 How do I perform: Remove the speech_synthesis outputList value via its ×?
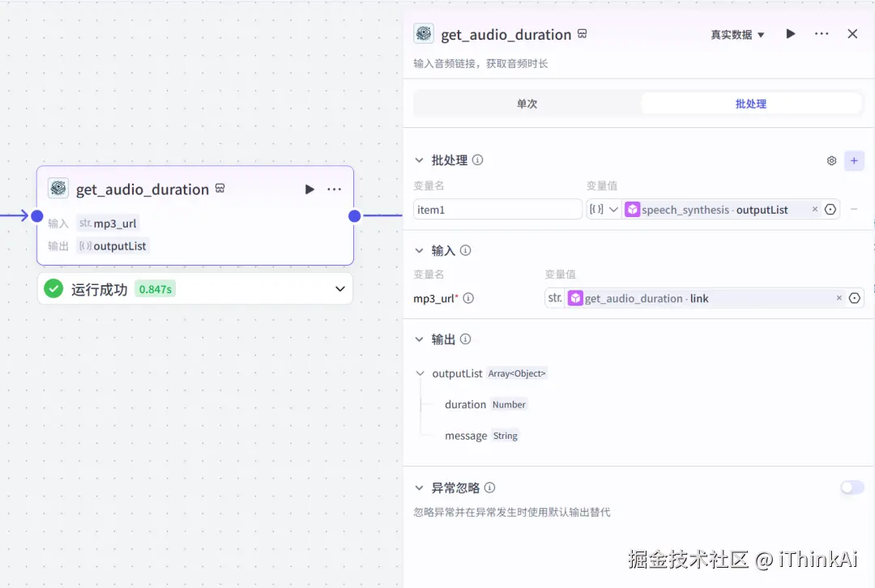(814, 209)
